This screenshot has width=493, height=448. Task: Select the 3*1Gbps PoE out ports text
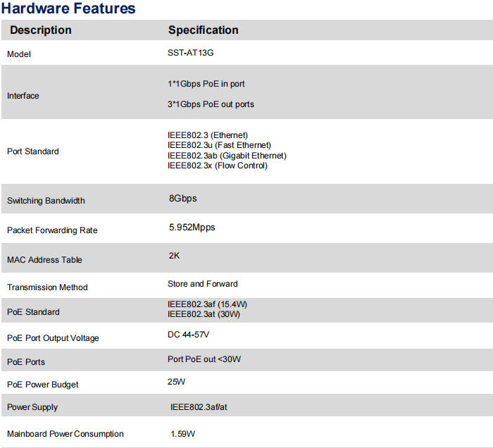point(211,104)
